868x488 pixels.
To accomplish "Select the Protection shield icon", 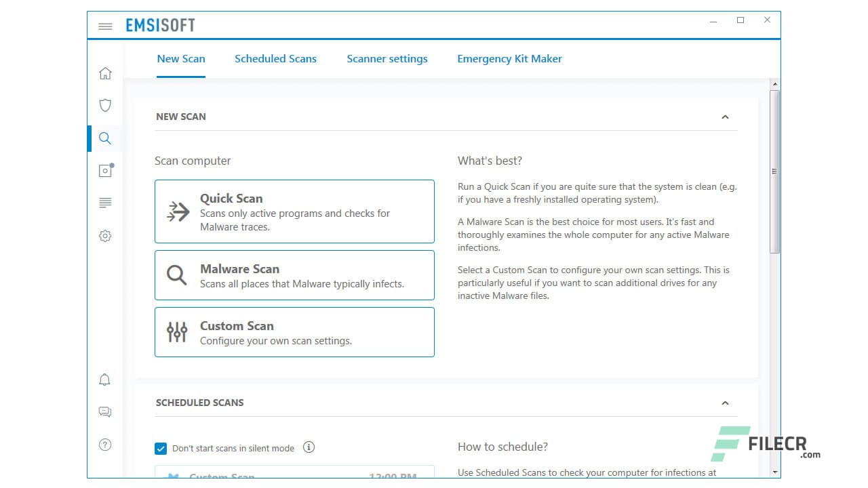I will point(105,105).
